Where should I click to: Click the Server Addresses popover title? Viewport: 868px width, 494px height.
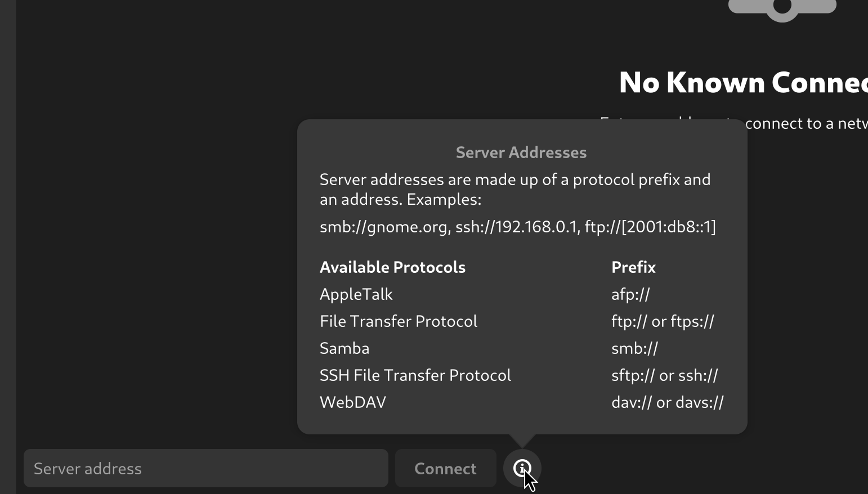(521, 152)
